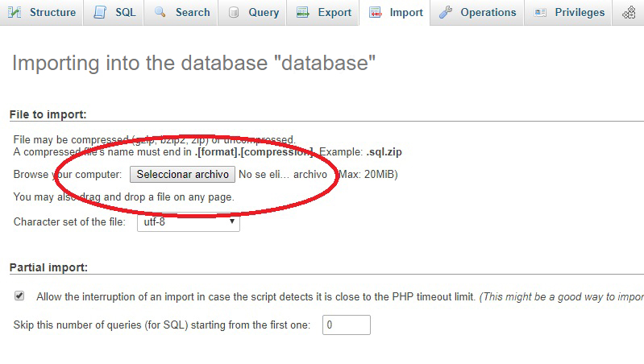
Task: Click the skip number of queries field
Action: (x=346, y=325)
